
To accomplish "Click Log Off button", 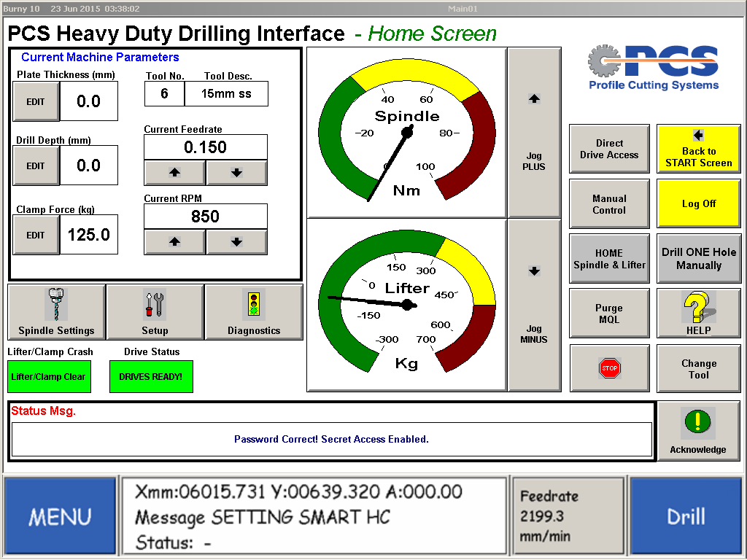I will 698,204.
